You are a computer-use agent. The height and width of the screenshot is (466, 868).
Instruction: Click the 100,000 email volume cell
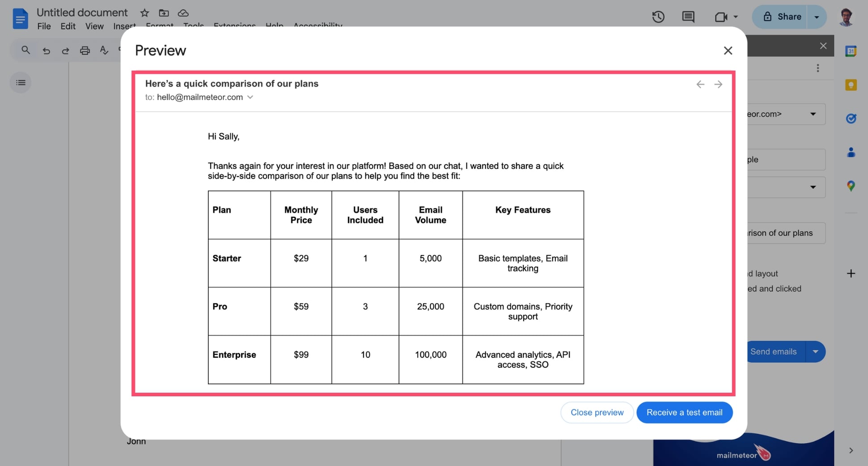pyautogui.click(x=431, y=359)
